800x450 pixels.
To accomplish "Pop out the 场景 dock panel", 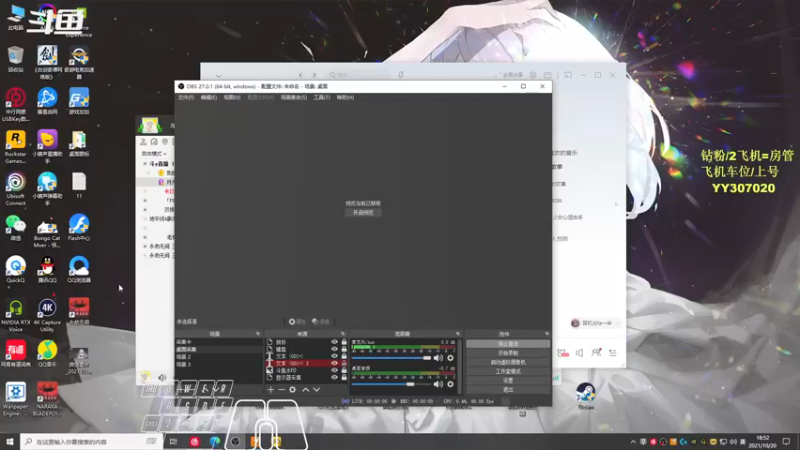I will click(258, 334).
